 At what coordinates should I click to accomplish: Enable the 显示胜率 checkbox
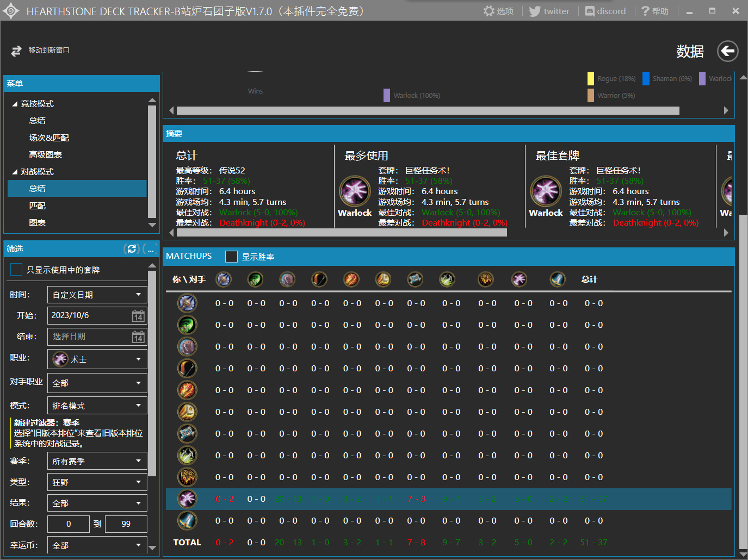(x=232, y=257)
